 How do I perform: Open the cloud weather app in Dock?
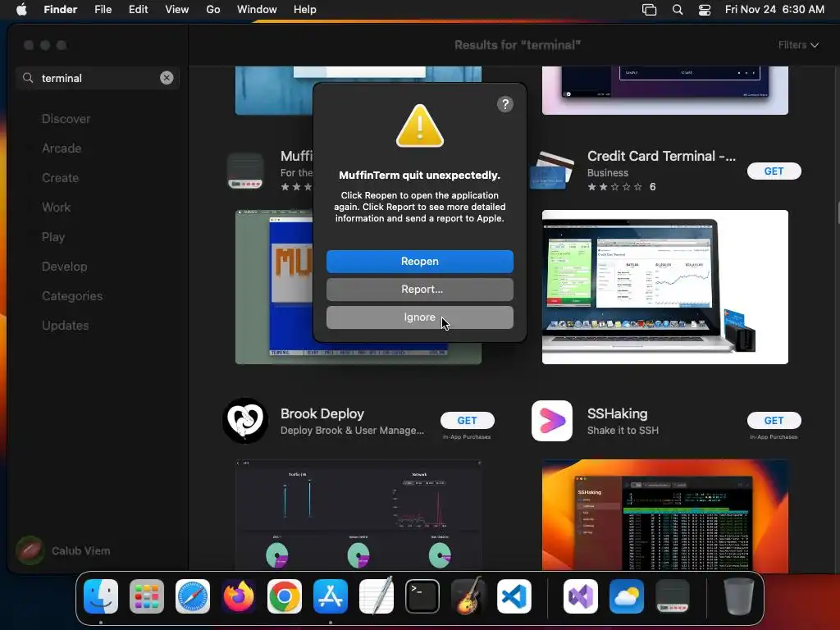pyautogui.click(x=626, y=596)
